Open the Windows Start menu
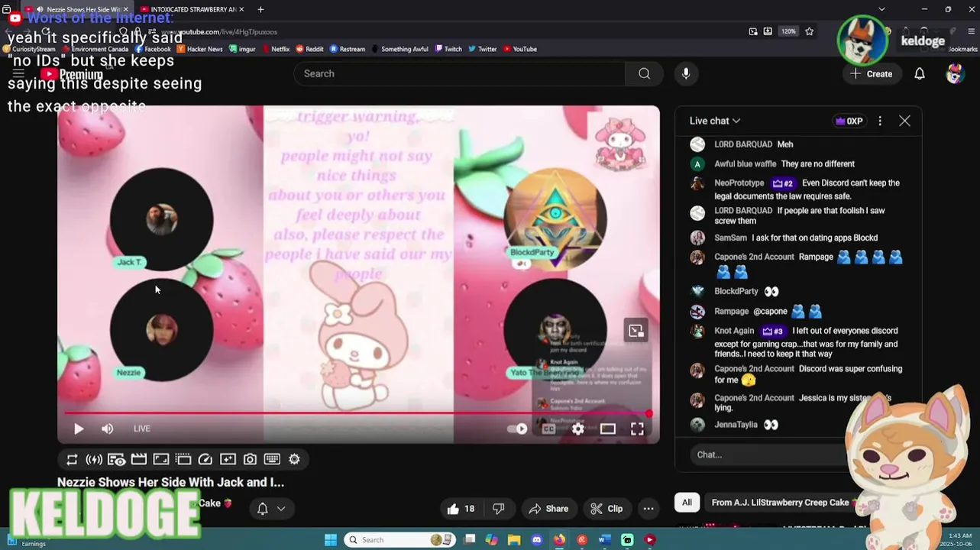 point(331,539)
